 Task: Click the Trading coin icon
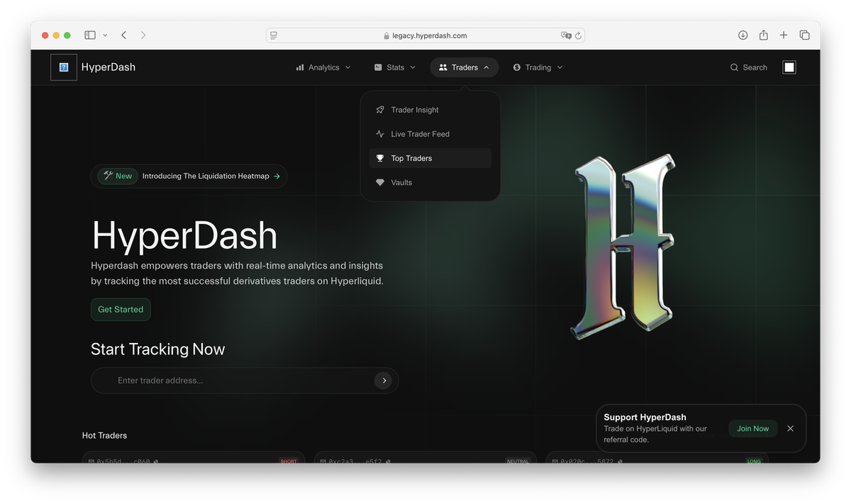[x=517, y=67]
